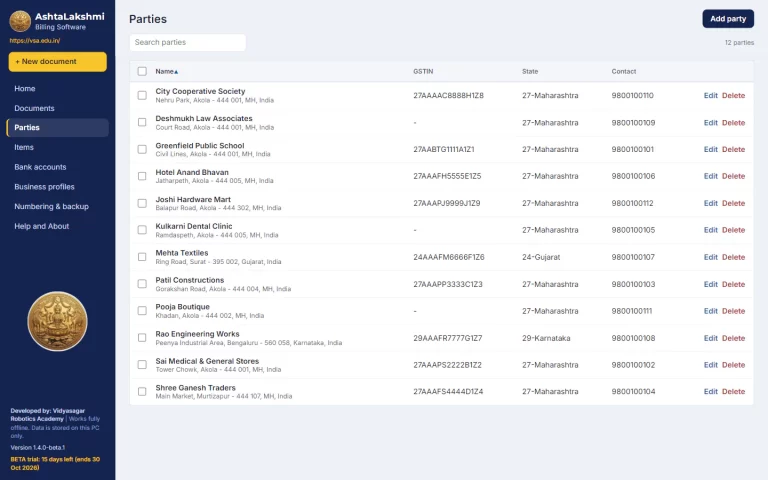This screenshot has width=768, height=480.
Task: Select Parties in the sidebar
Action: pos(58,128)
